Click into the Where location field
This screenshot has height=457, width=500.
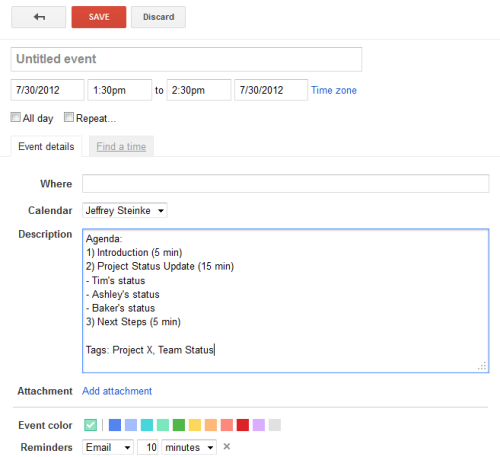click(x=286, y=183)
